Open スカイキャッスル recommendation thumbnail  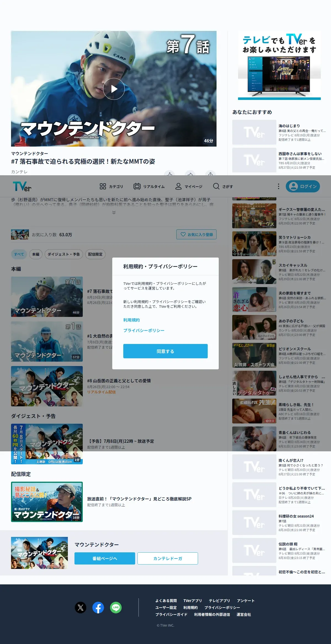click(x=254, y=272)
